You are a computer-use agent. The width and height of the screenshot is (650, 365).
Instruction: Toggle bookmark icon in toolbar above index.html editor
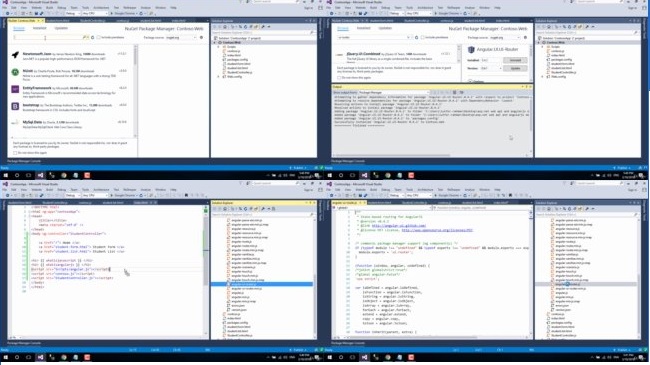[x=186, y=195]
